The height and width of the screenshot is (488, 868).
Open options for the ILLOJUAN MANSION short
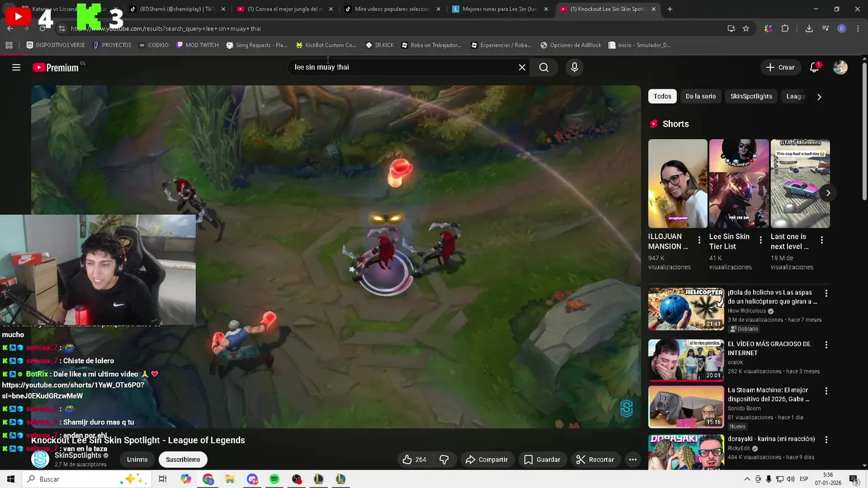[699, 240]
